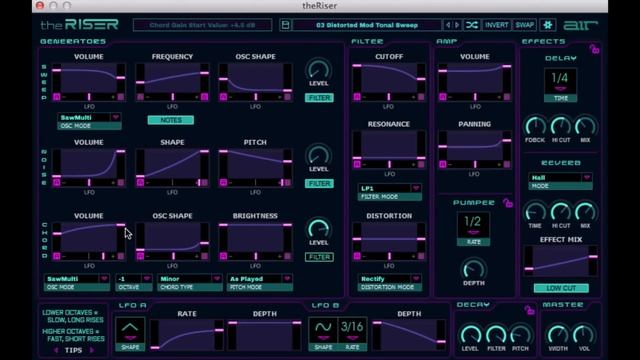Toggle the LOW CUT button
The height and width of the screenshot is (360, 640).
pos(561,288)
